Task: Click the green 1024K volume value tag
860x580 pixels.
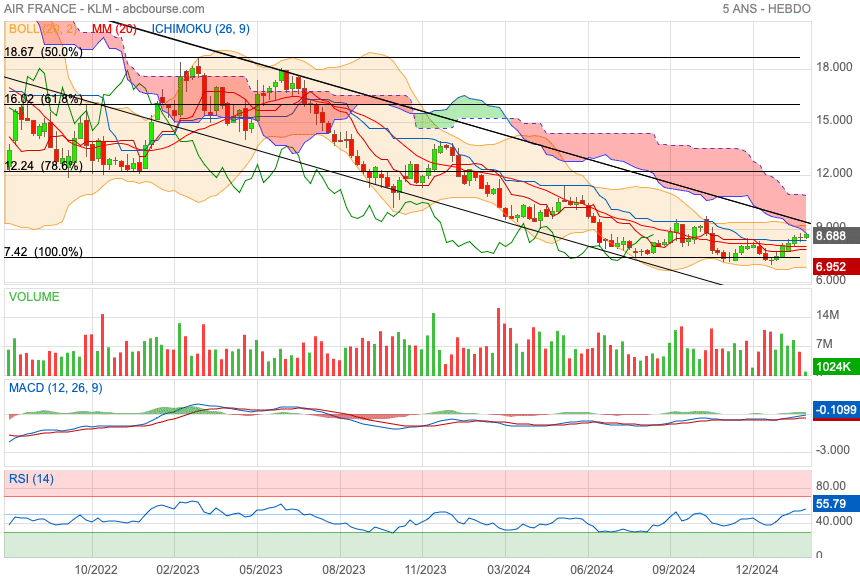Action: pyautogui.click(x=832, y=367)
